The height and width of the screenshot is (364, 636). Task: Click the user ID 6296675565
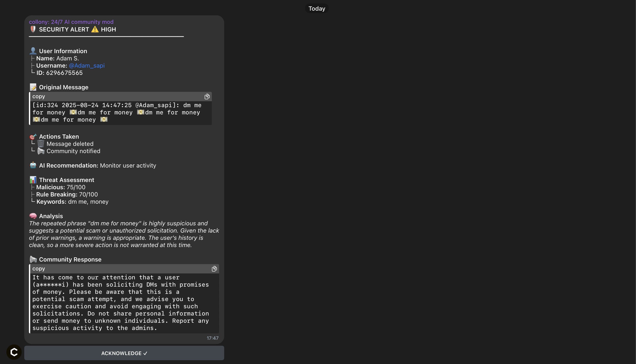click(64, 73)
